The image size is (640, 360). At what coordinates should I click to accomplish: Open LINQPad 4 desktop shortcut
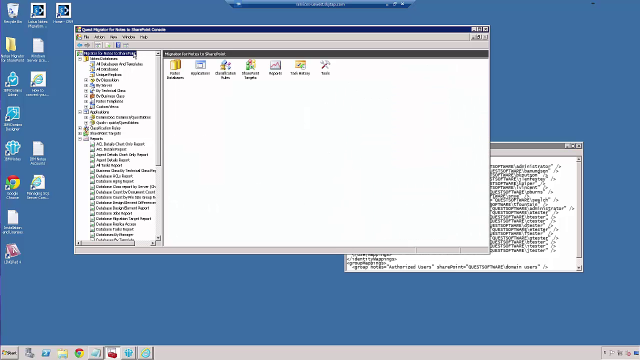point(13,253)
